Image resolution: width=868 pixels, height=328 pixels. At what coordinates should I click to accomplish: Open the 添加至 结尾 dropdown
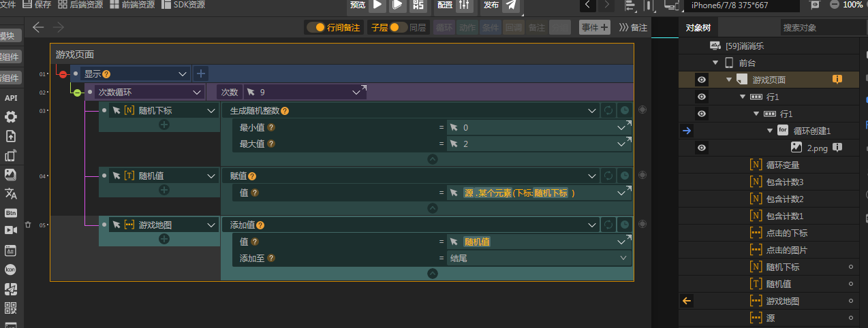point(623,258)
